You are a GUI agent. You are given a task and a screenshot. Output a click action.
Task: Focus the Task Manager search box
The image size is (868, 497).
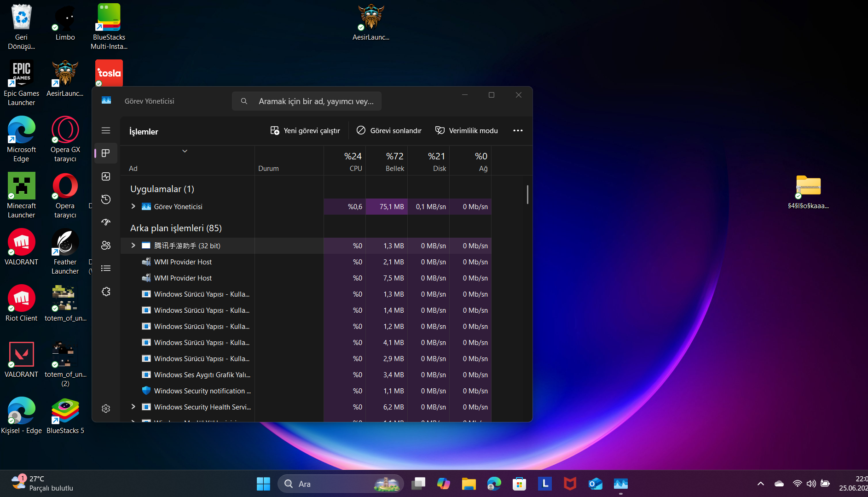tap(307, 101)
